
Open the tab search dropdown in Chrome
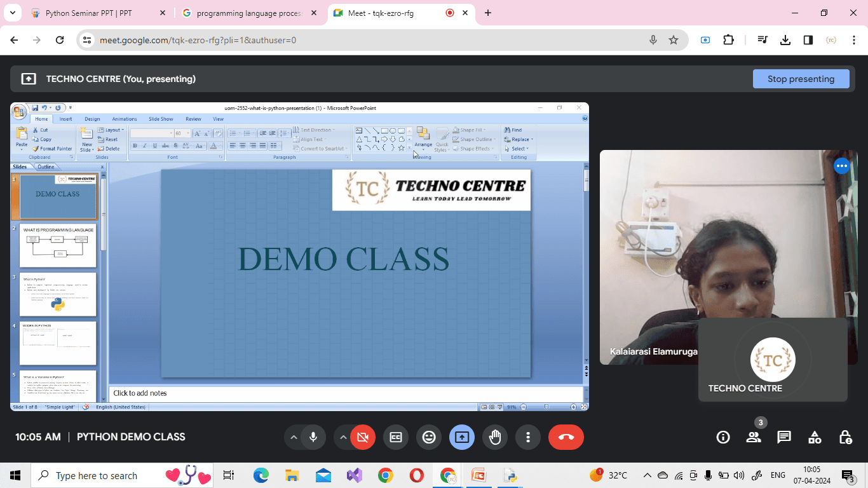tap(12, 13)
